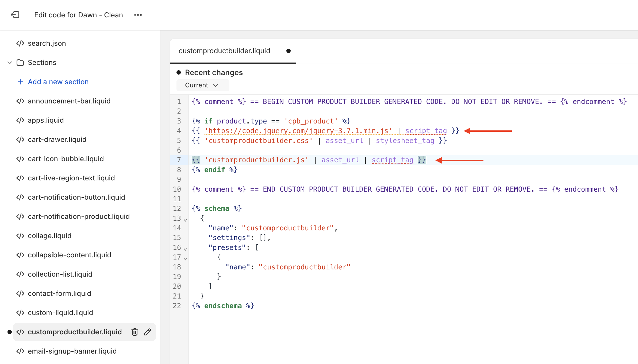Click 'cpb_product' string on line 3
The width and height of the screenshot is (638, 364).
311,121
